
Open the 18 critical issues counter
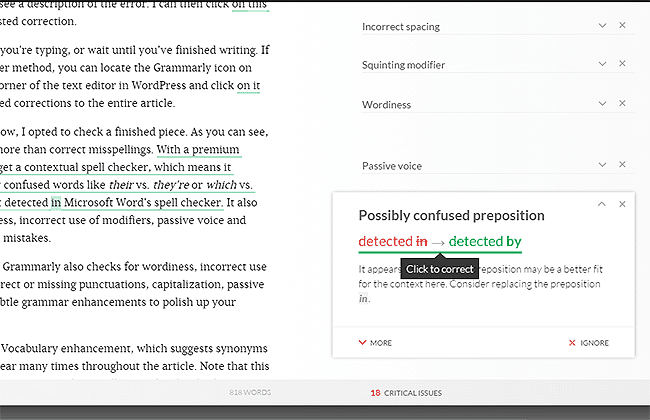click(x=406, y=393)
